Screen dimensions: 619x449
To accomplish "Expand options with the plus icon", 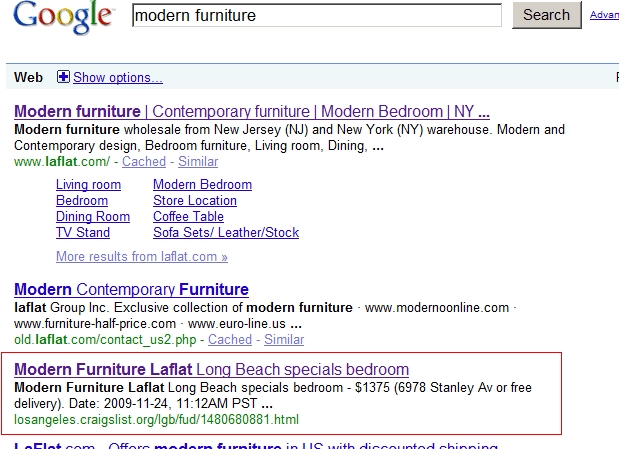I will coord(63,77).
